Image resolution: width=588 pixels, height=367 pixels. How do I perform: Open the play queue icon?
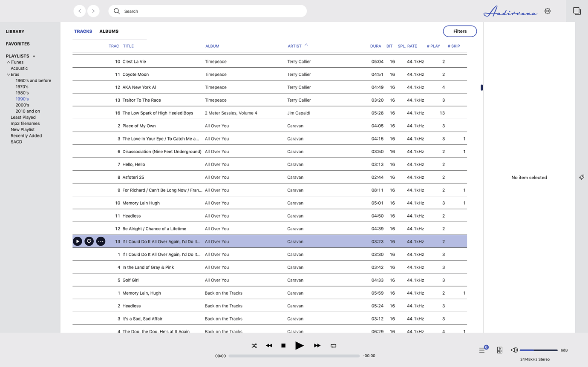(482, 350)
